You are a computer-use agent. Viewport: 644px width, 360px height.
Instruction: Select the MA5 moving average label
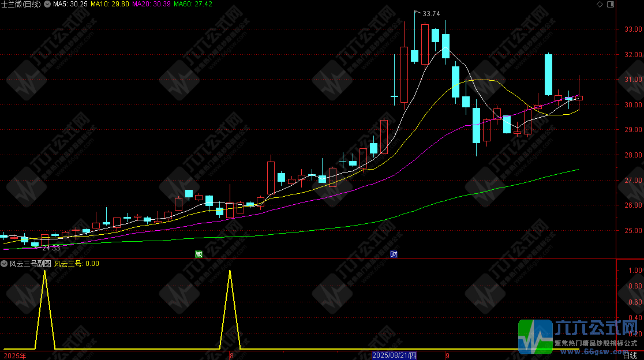[x=70, y=4]
